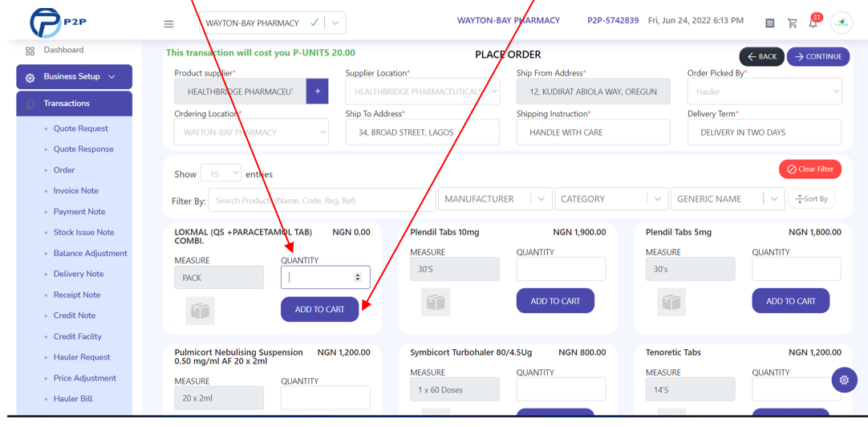Click LOKMAL quantity stepper arrows

coord(358,277)
